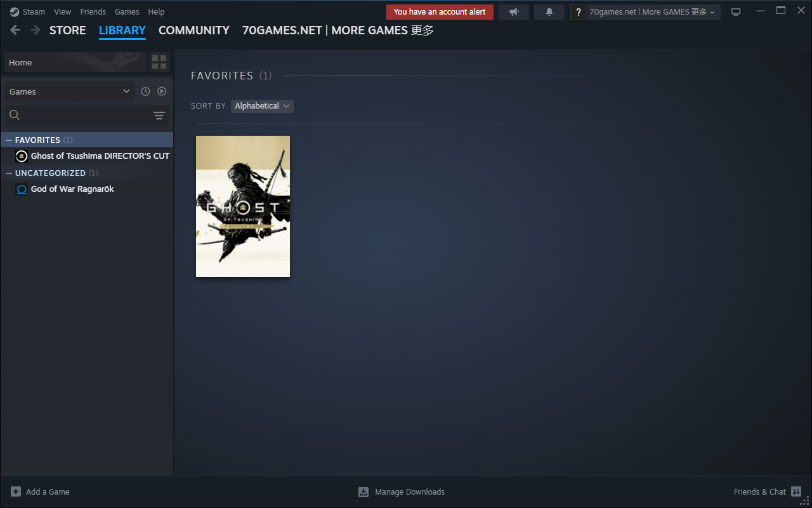812x508 pixels.
Task: Maximize the Steam window
Action: click(x=781, y=11)
